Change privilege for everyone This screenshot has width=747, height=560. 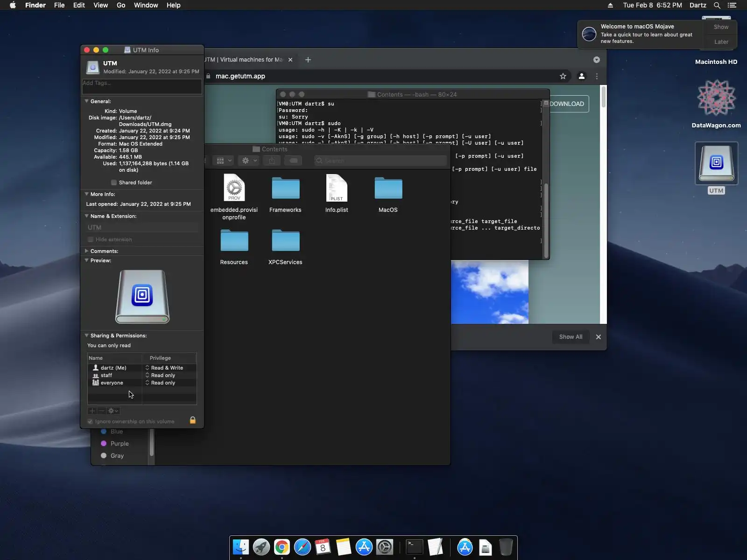pos(161,383)
